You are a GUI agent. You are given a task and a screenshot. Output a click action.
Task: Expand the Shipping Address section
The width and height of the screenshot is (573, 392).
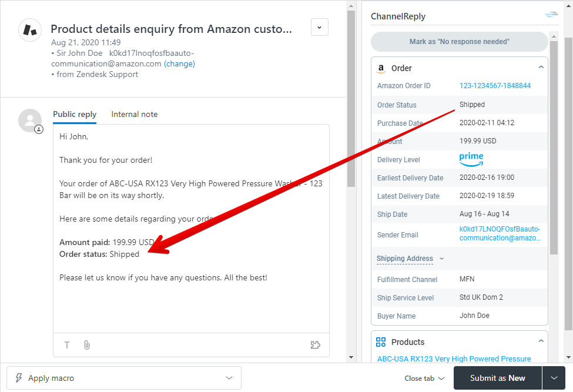[441, 259]
